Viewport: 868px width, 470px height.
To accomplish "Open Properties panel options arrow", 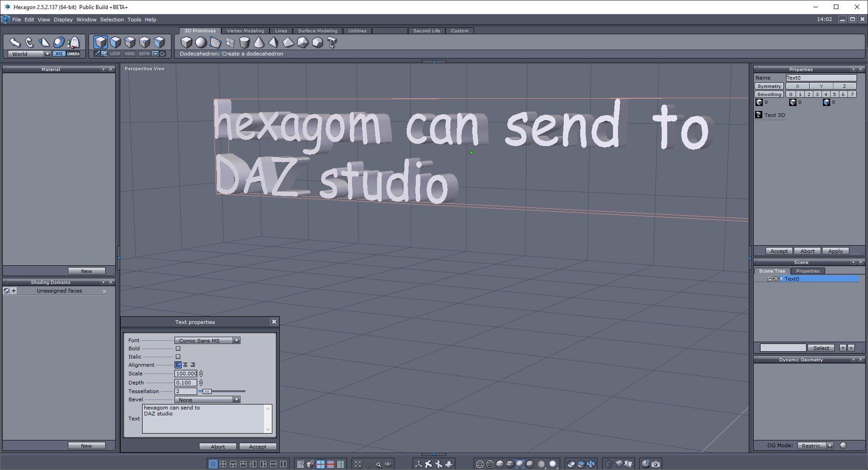I will tap(853, 69).
